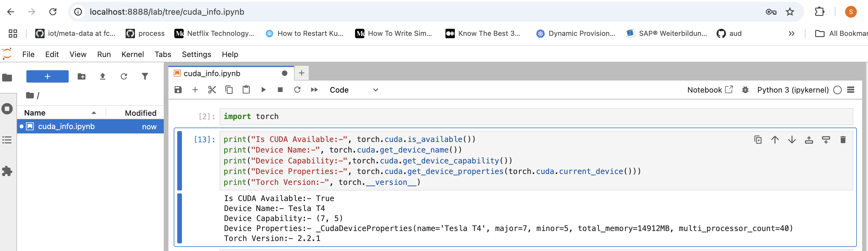Click the site info icon in address bar
Screen dimensions: 868x251
(78, 12)
